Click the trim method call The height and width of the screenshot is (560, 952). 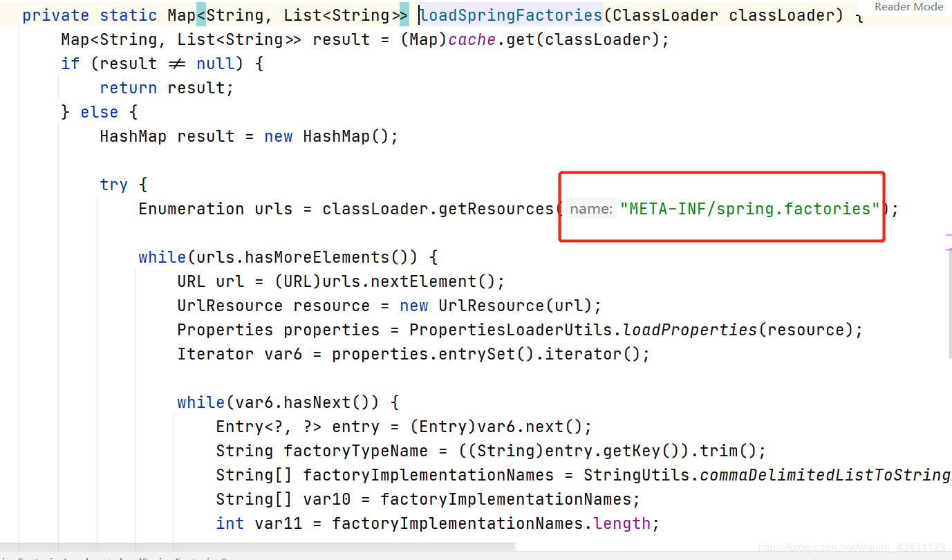pyautogui.click(x=719, y=451)
